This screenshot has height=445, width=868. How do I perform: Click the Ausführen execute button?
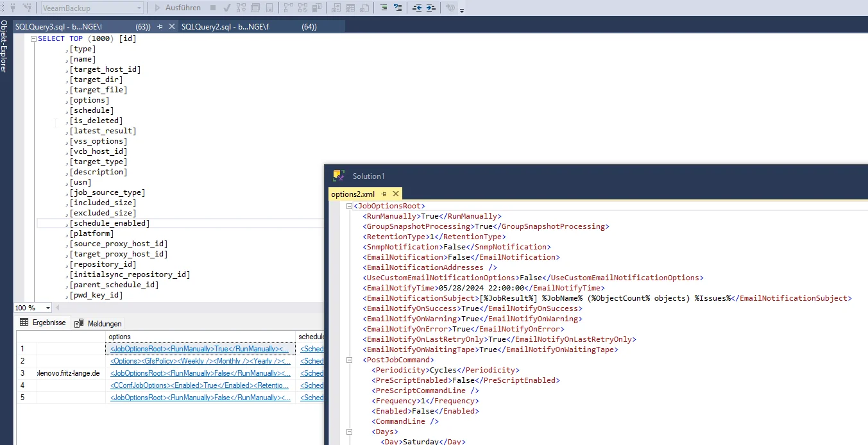click(x=178, y=8)
